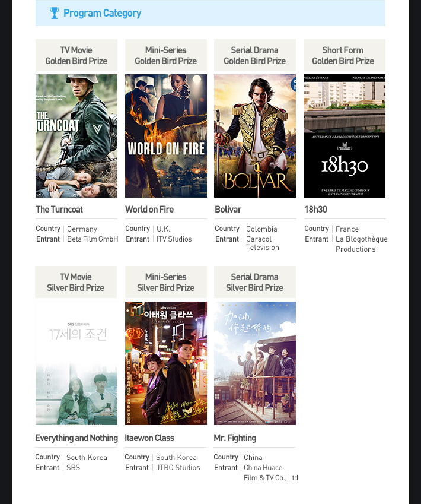Click the country value France
Screen dimensions: 421x504
[347, 229]
